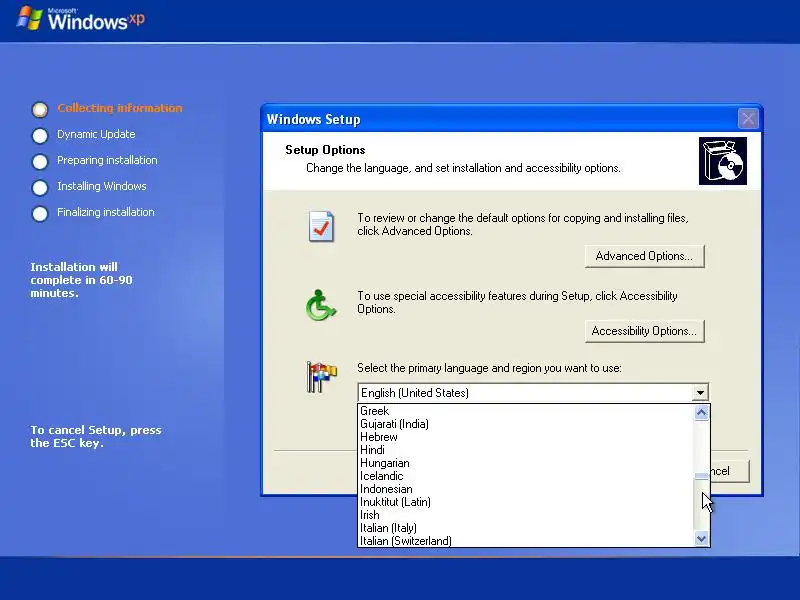Click the Collecting information label

(119, 108)
